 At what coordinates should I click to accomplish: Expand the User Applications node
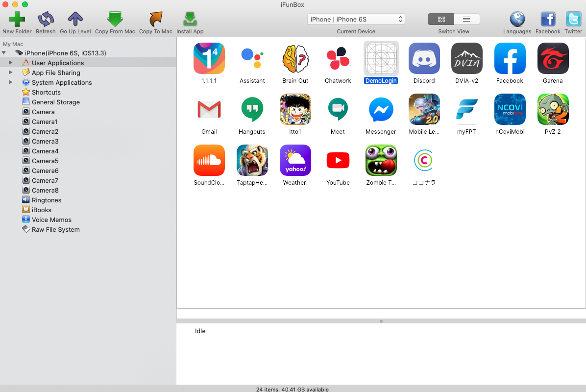pos(10,62)
